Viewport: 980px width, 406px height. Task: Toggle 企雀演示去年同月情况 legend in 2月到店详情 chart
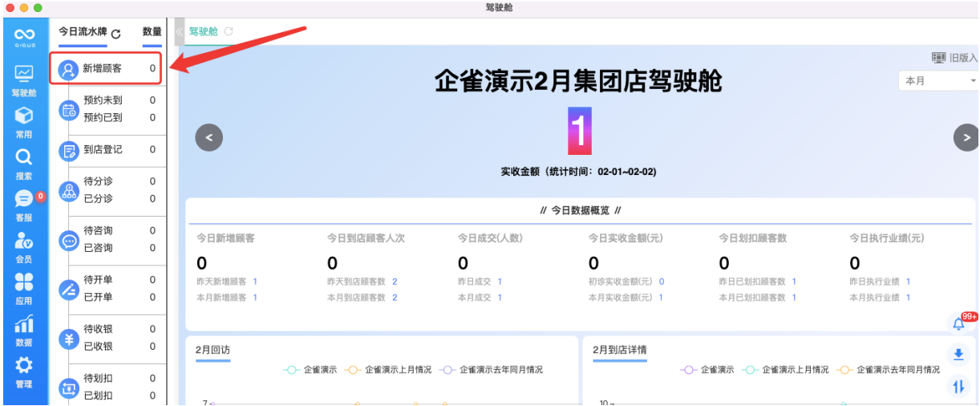point(888,370)
